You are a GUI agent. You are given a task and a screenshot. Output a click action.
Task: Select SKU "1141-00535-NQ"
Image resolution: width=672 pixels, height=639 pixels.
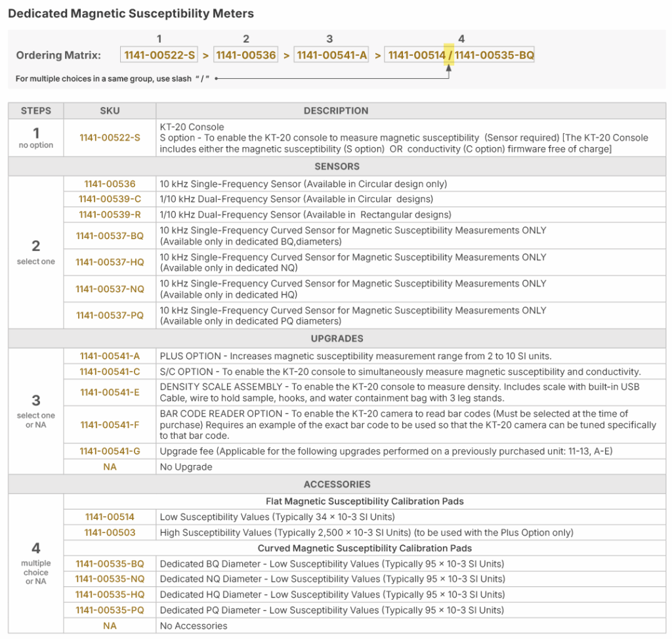(x=110, y=579)
